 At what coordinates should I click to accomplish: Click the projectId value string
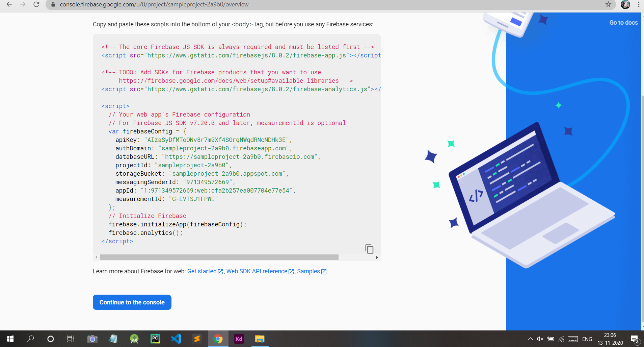192,165
